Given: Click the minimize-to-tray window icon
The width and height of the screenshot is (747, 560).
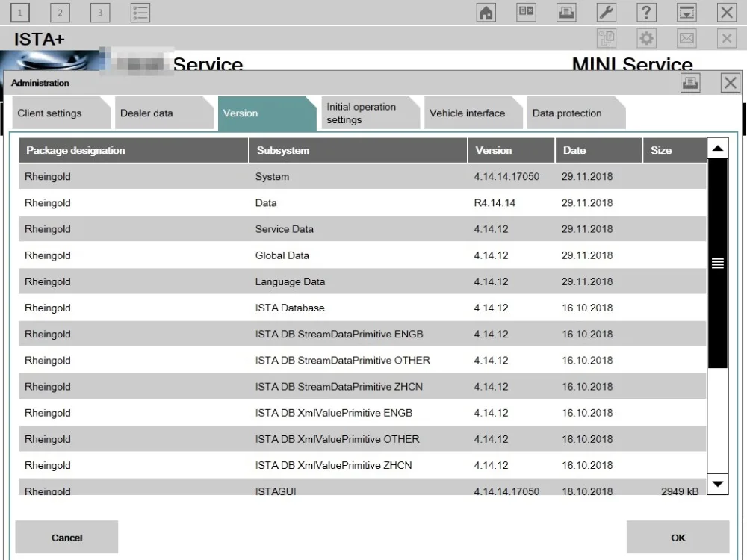Looking at the screenshot, I should (x=686, y=13).
